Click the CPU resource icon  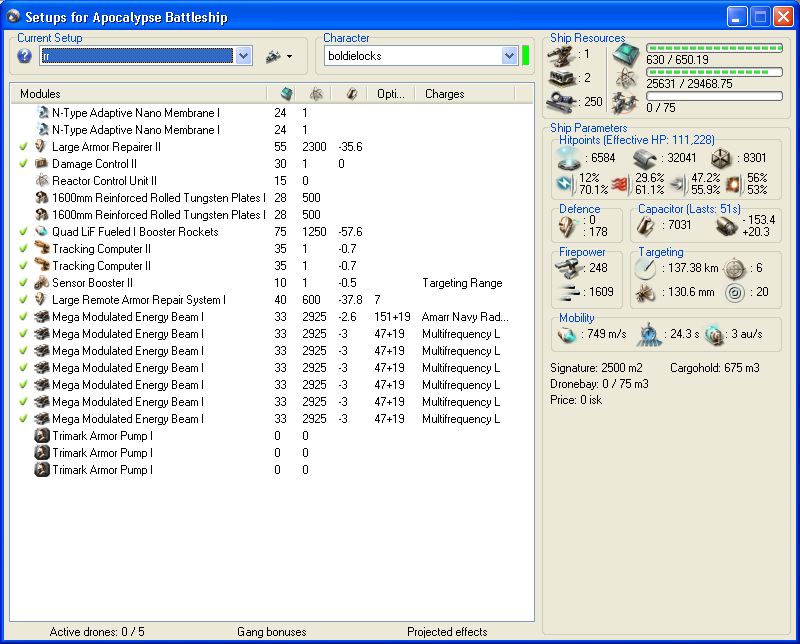pyautogui.click(x=626, y=55)
